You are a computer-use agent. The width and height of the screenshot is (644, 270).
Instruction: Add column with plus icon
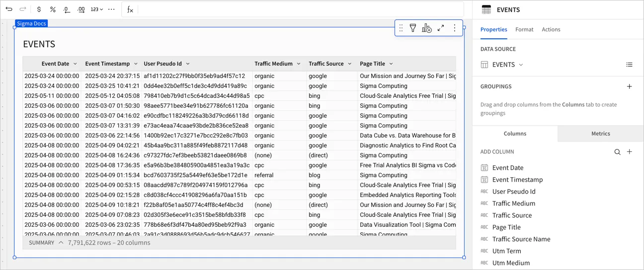click(629, 152)
